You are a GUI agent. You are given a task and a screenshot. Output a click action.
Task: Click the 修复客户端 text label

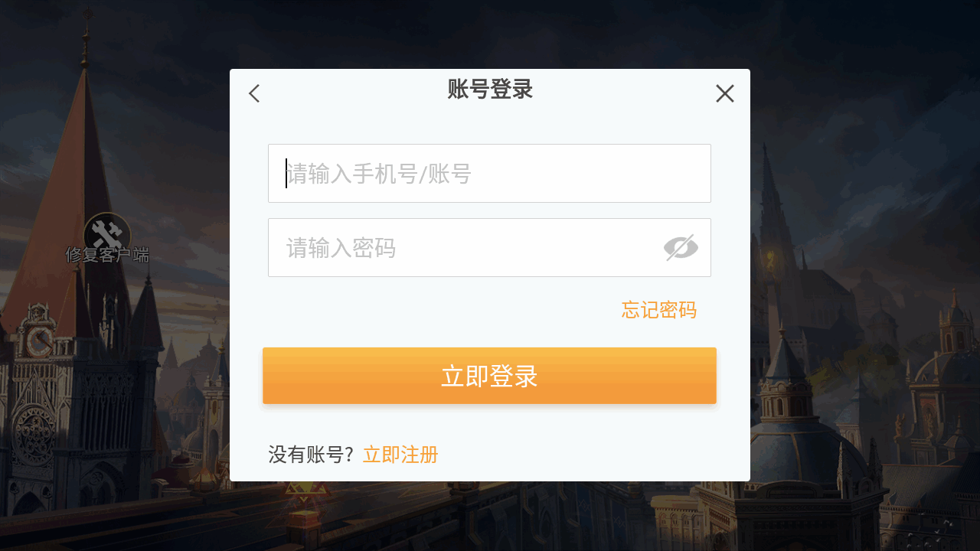click(x=107, y=255)
